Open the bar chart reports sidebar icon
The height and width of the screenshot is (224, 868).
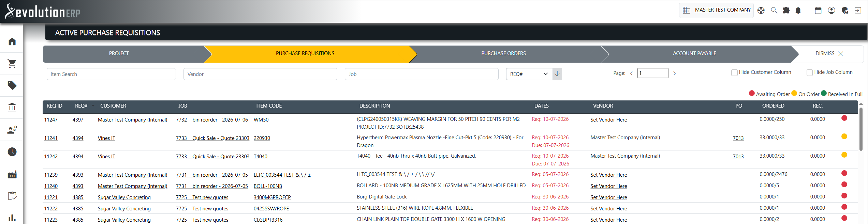coord(12,218)
